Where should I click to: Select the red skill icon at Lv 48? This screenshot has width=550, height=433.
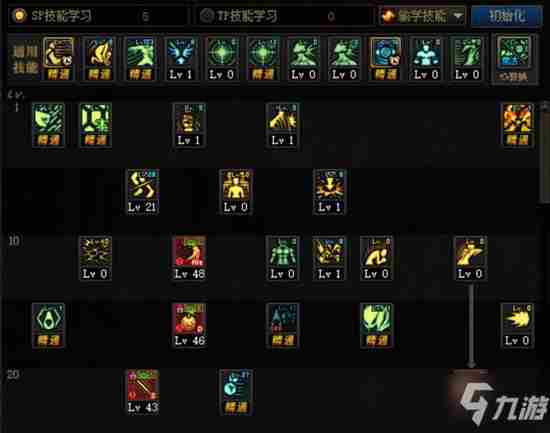coord(189,259)
